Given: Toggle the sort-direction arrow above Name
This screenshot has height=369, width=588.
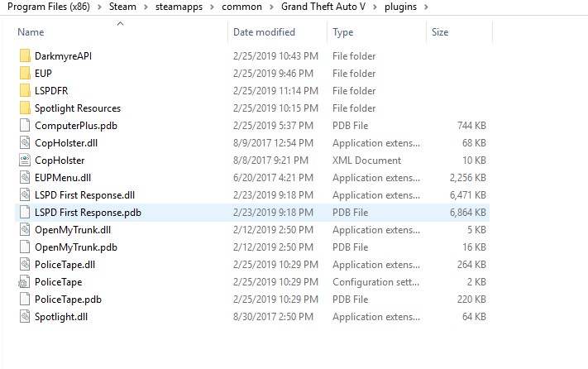Looking at the screenshot, I should tap(121, 24).
